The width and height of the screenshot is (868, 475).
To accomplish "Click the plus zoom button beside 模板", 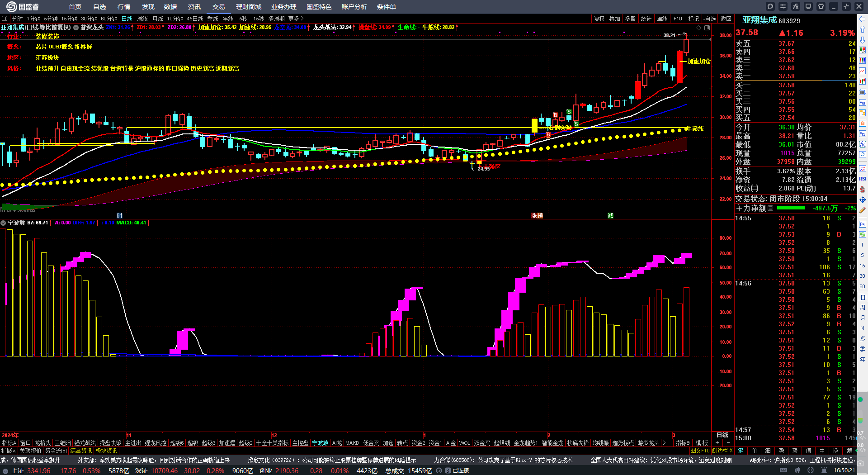I will [717, 443].
